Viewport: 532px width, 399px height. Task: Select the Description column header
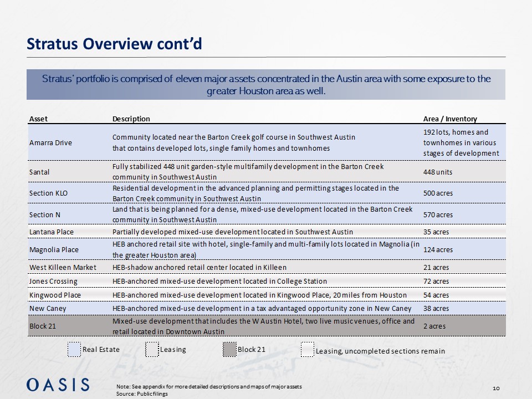pyautogui.click(x=131, y=119)
